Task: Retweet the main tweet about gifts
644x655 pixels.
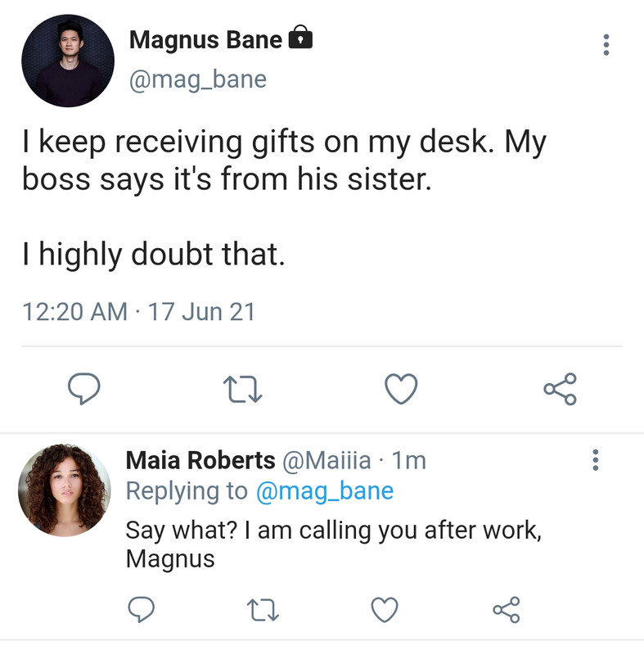Action: [x=241, y=389]
